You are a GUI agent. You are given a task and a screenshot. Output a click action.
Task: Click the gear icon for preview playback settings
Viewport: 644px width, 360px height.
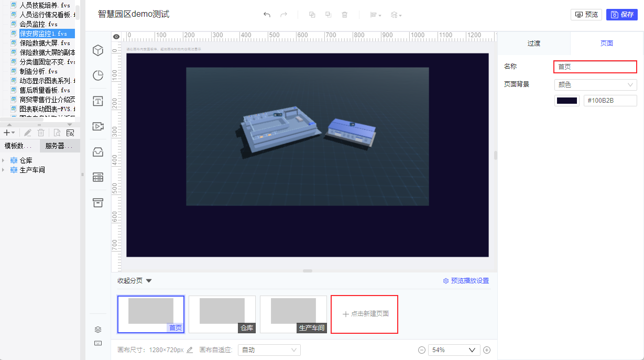coord(446,281)
